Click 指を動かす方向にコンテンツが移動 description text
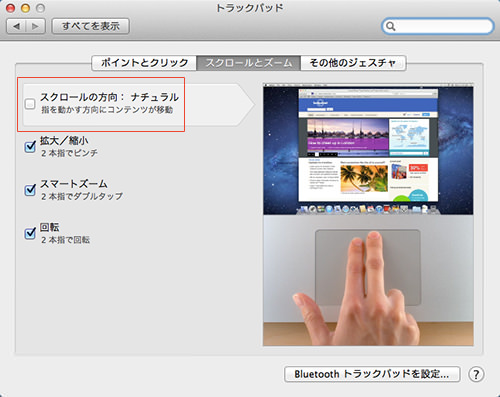Screen dimensions: 500x397 [107, 110]
